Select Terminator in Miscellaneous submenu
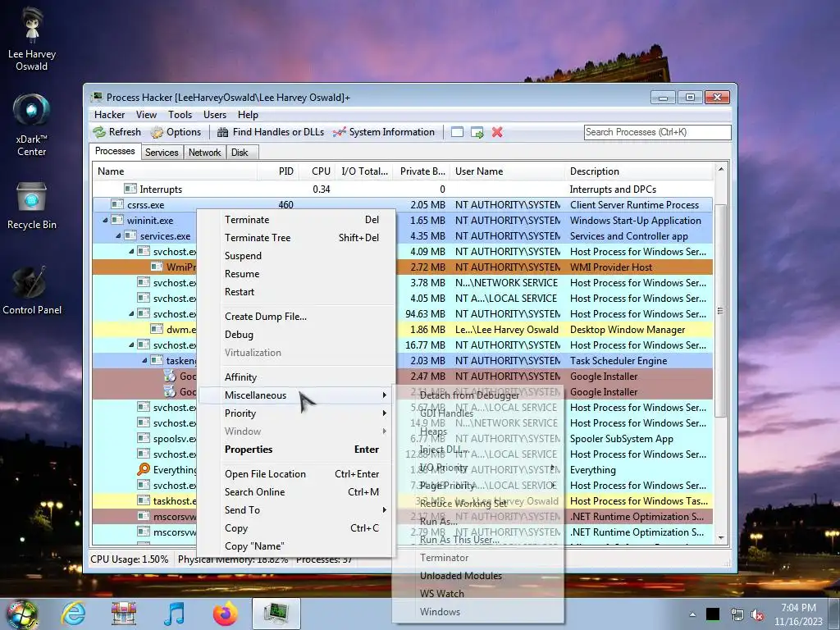 tap(478, 558)
